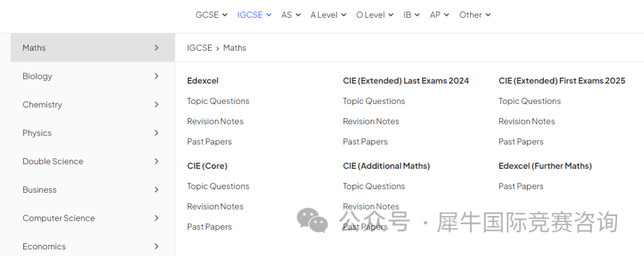Viewport: 644px width, 256px height.
Task: Select the O Level menu item
Action: pos(374,15)
